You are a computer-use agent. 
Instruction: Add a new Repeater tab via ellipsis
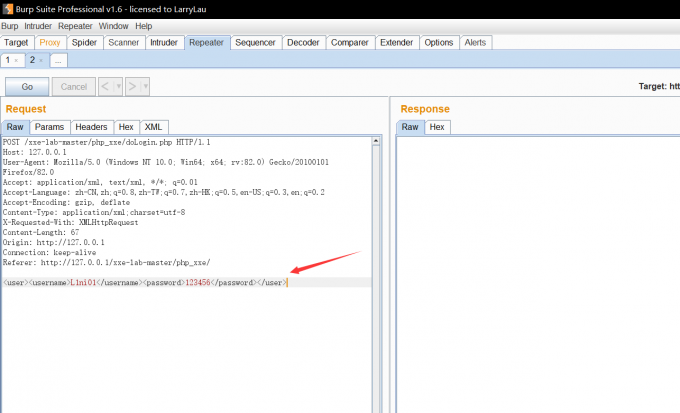click(x=58, y=61)
